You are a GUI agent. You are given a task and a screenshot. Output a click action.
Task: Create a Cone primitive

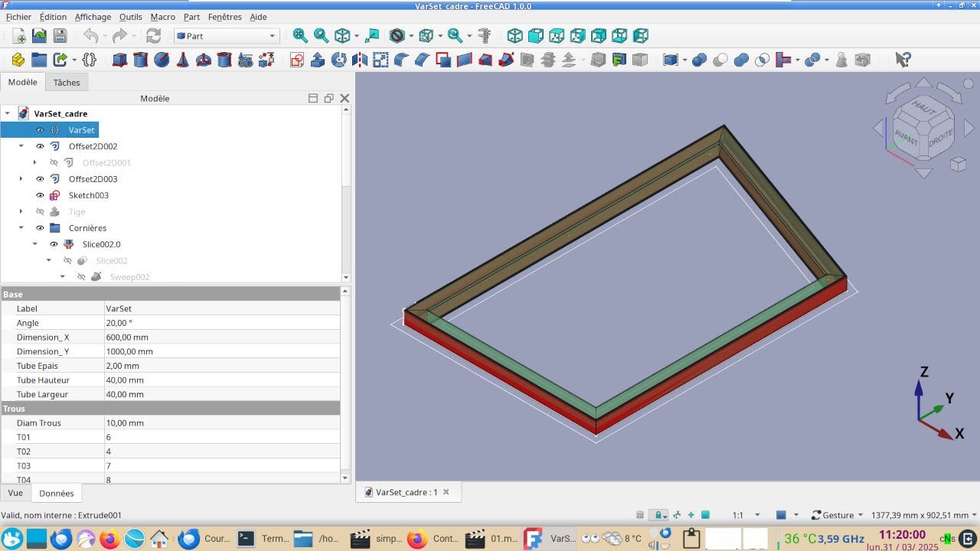point(182,60)
